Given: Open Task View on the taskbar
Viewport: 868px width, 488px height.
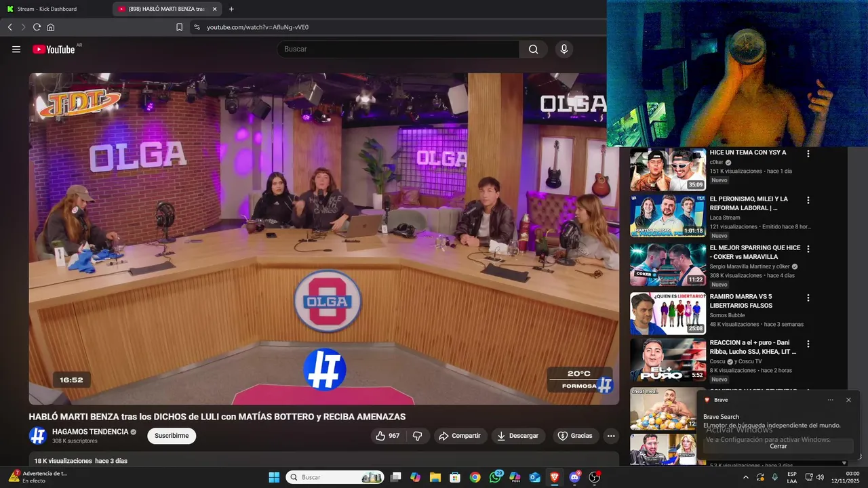Looking at the screenshot, I should pyautogui.click(x=396, y=477).
